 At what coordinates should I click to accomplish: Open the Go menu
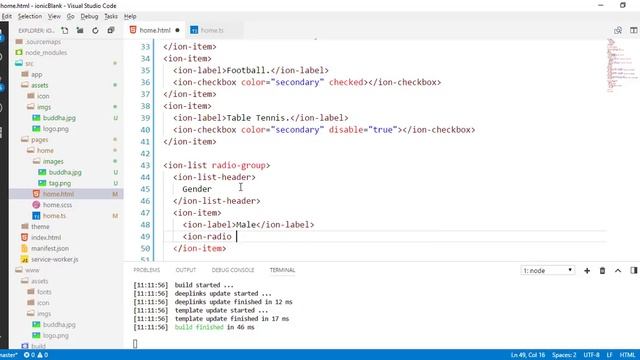point(71,16)
